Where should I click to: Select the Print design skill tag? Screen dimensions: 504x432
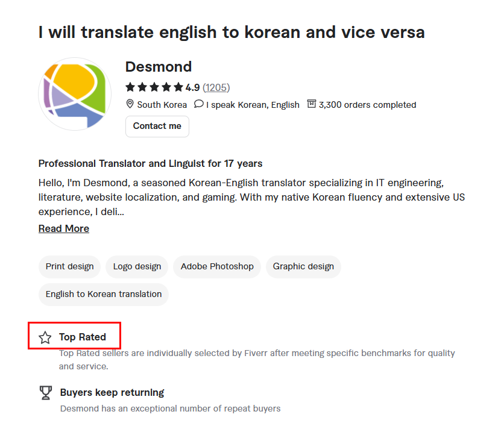pyautogui.click(x=70, y=266)
